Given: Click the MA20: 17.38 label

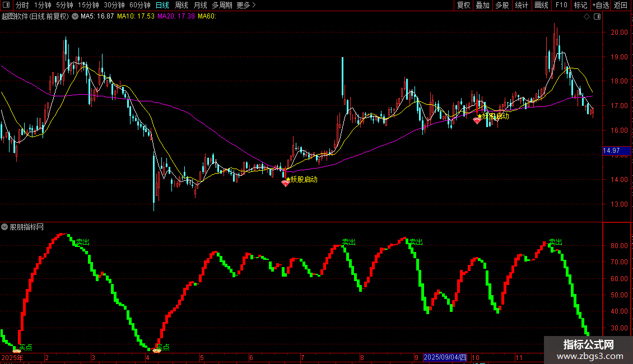Looking at the screenshot, I should (176, 16).
